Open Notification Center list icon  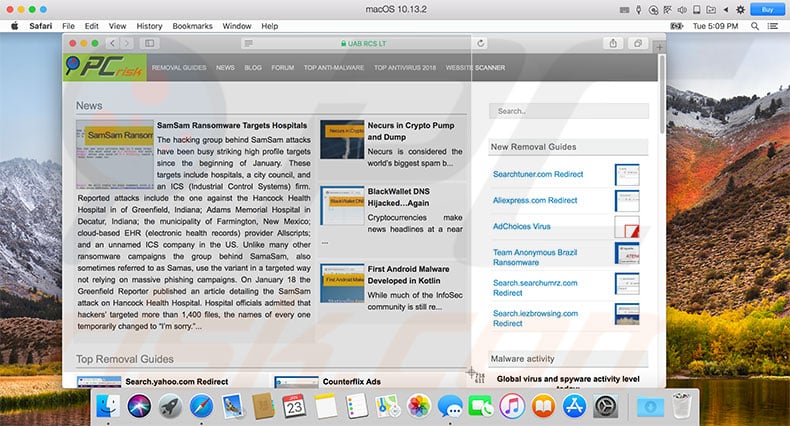773,26
